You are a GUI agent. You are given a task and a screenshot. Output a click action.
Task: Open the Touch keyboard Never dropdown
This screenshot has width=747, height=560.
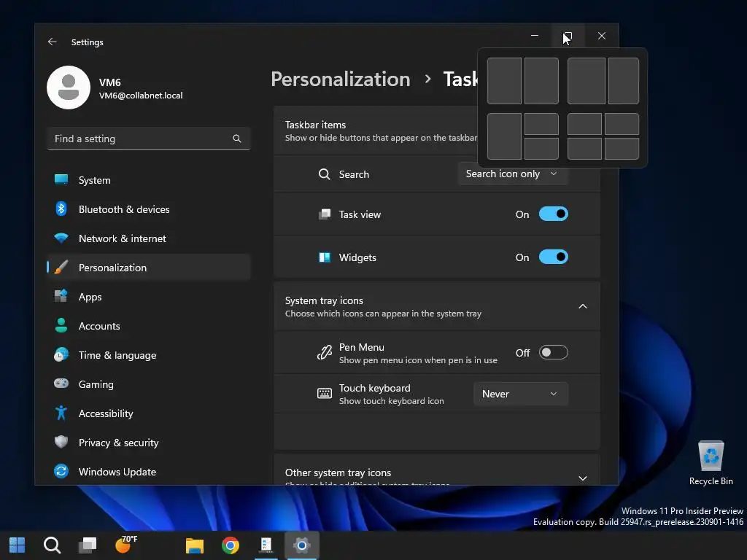click(x=520, y=394)
